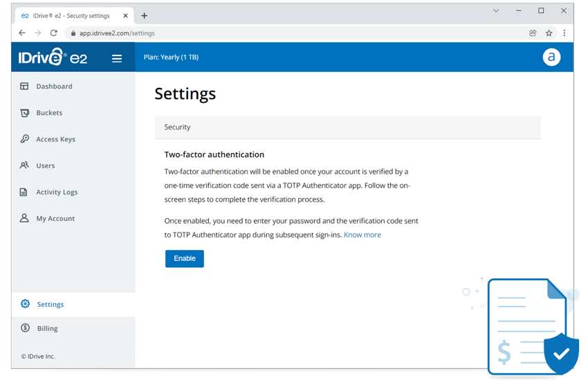588x387 pixels.
Task: Click the Settings page title
Action: click(x=185, y=93)
